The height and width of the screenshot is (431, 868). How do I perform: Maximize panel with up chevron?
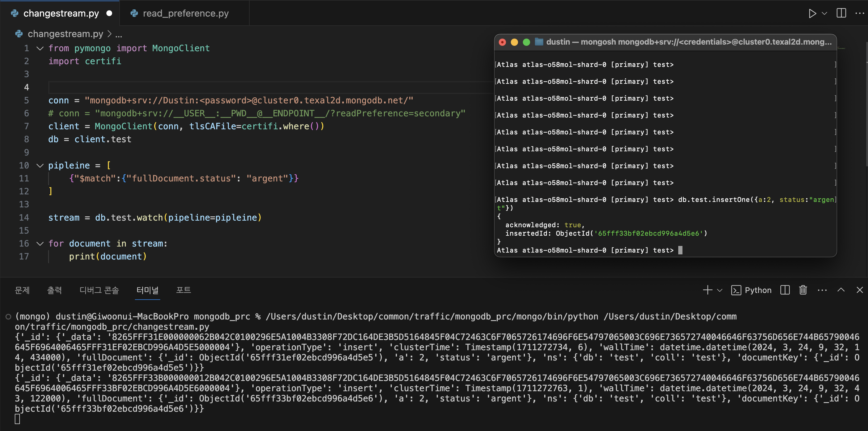[841, 290]
